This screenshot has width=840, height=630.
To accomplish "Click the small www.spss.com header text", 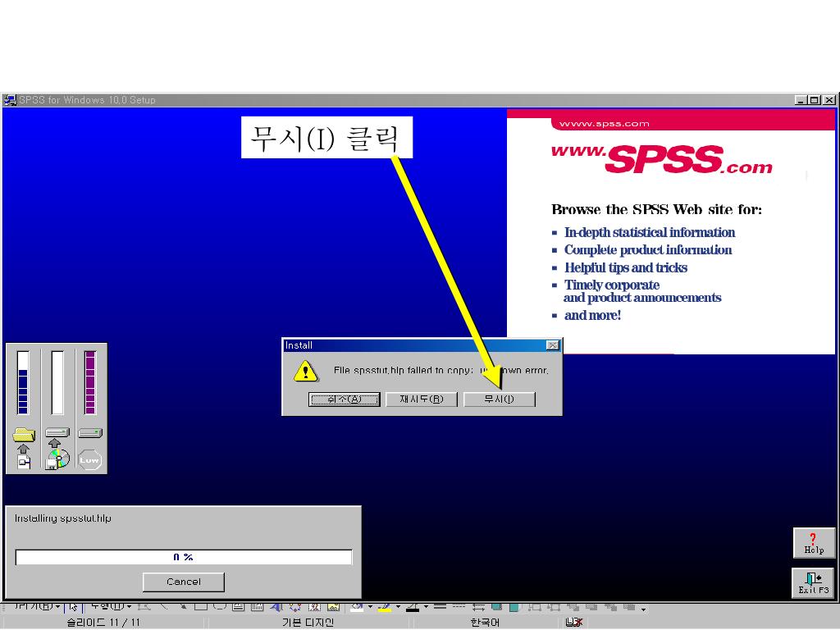I will [x=605, y=124].
